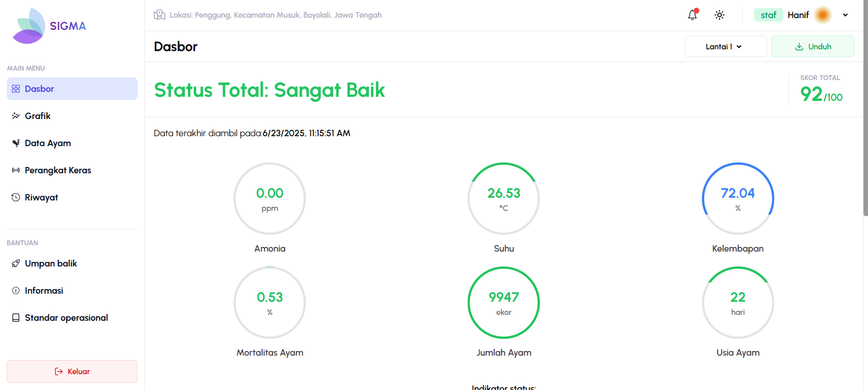The image size is (868, 390).
Task: Click the Amonia label
Action: click(270, 248)
